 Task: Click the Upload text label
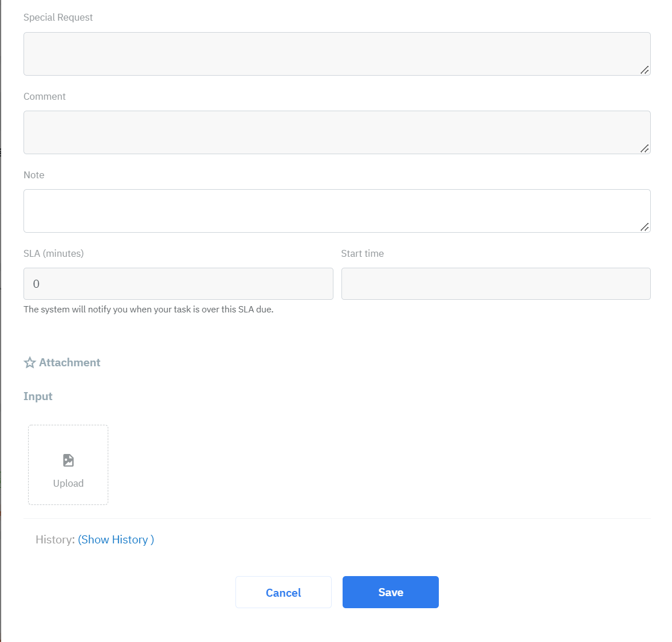click(x=68, y=483)
